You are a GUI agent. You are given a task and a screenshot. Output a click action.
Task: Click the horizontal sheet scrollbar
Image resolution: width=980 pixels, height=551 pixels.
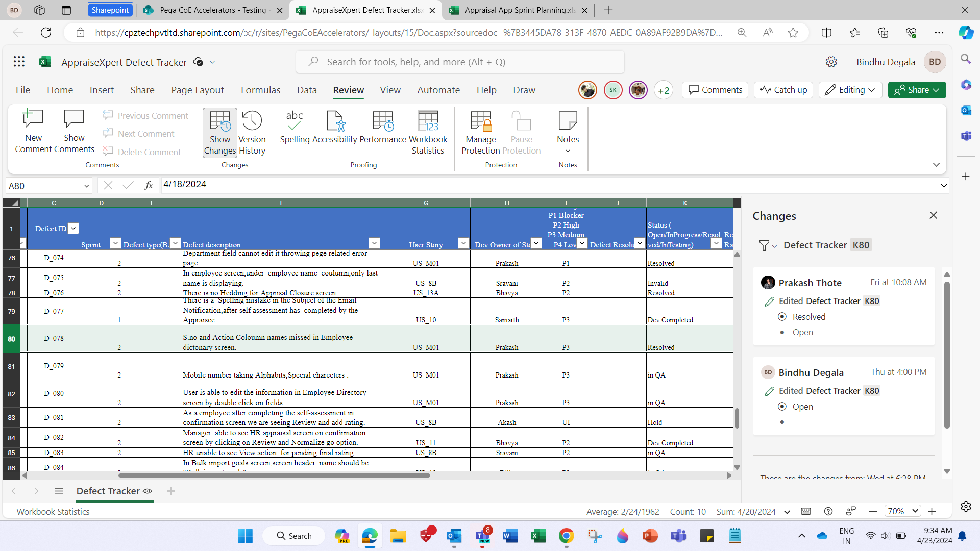(x=274, y=475)
